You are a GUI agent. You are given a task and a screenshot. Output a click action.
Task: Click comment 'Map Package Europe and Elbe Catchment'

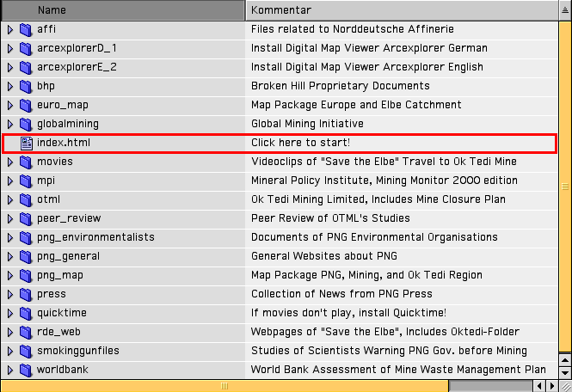point(356,106)
